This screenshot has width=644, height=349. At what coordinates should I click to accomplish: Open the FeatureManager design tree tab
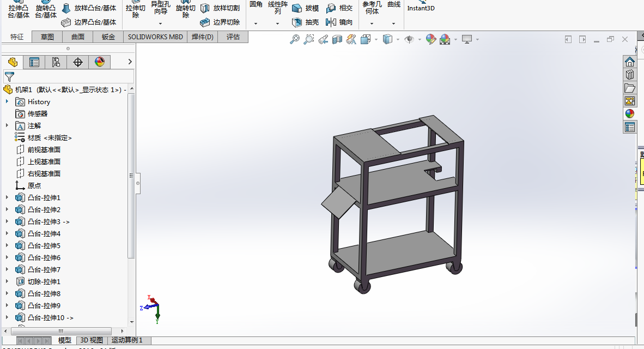pyautogui.click(x=13, y=62)
